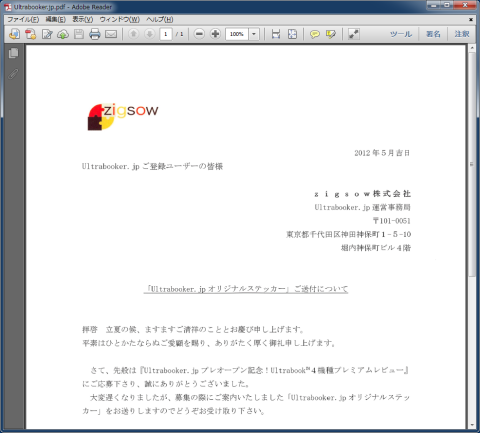Go to previous page arrow

(134, 34)
